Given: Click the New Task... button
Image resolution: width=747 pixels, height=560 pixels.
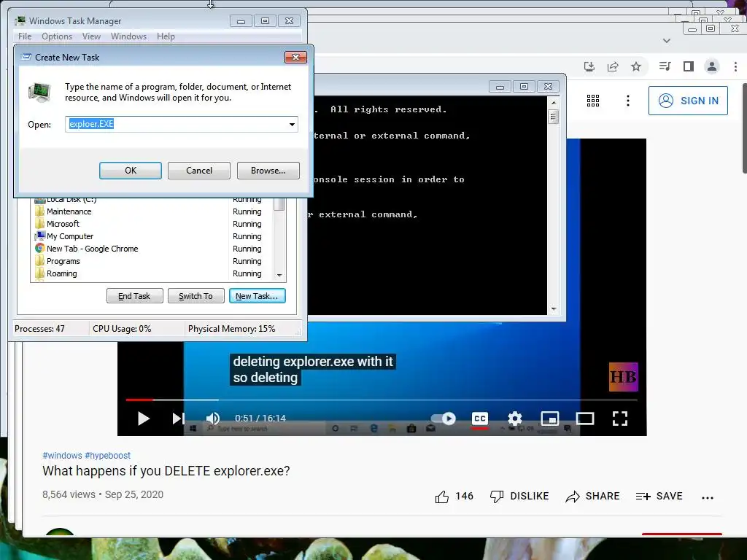Looking at the screenshot, I should (258, 296).
